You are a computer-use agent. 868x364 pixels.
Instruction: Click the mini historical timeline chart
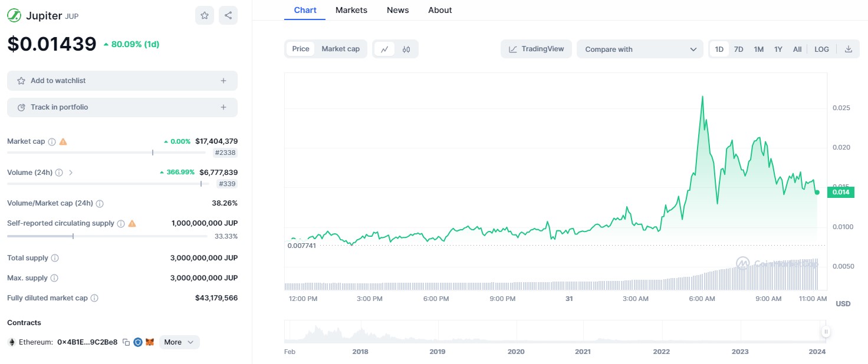555,331
